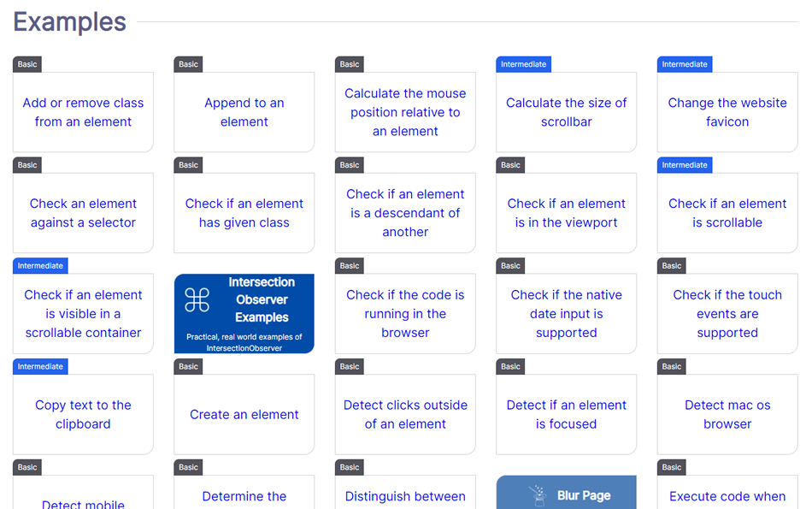Open 'Append to an element' example

click(244, 112)
